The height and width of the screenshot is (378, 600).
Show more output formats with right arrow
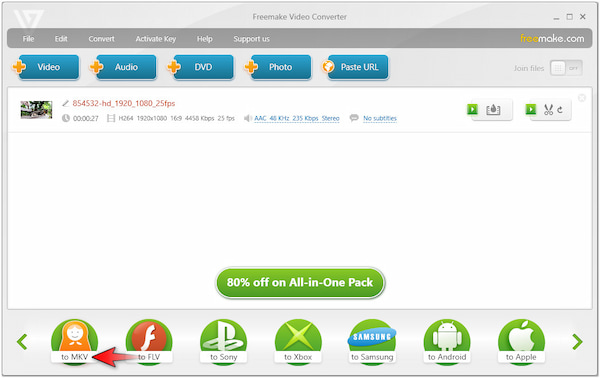click(x=577, y=342)
